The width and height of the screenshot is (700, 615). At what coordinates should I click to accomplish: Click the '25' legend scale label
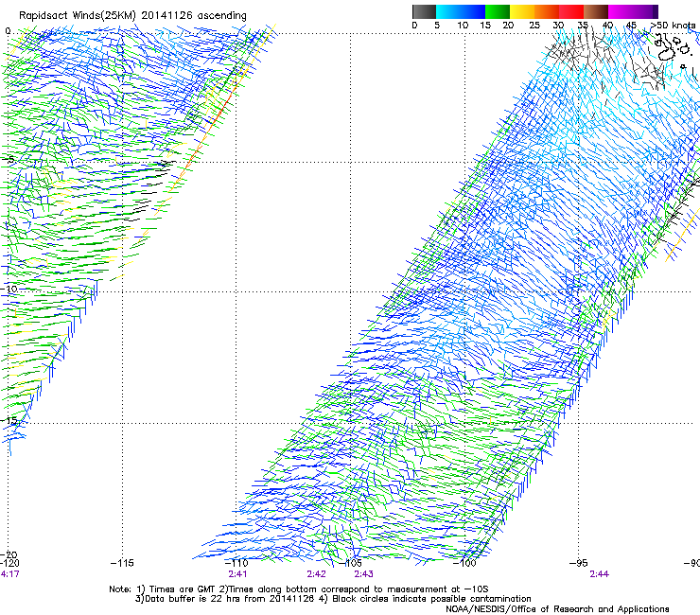[x=534, y=25]
